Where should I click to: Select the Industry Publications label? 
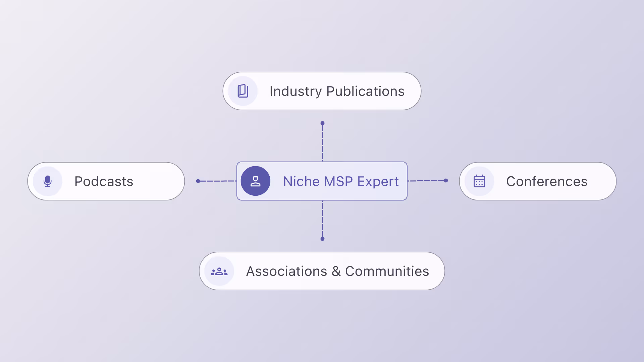point(337,91)
